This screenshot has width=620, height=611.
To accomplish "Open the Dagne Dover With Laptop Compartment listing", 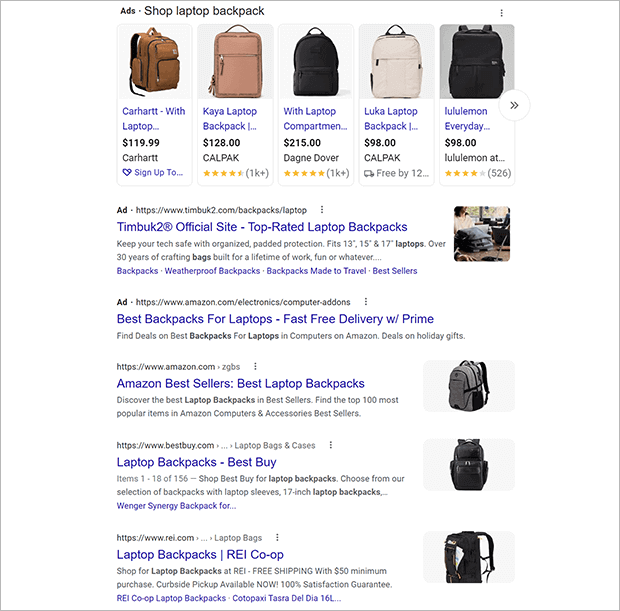I will coord(315,119).
